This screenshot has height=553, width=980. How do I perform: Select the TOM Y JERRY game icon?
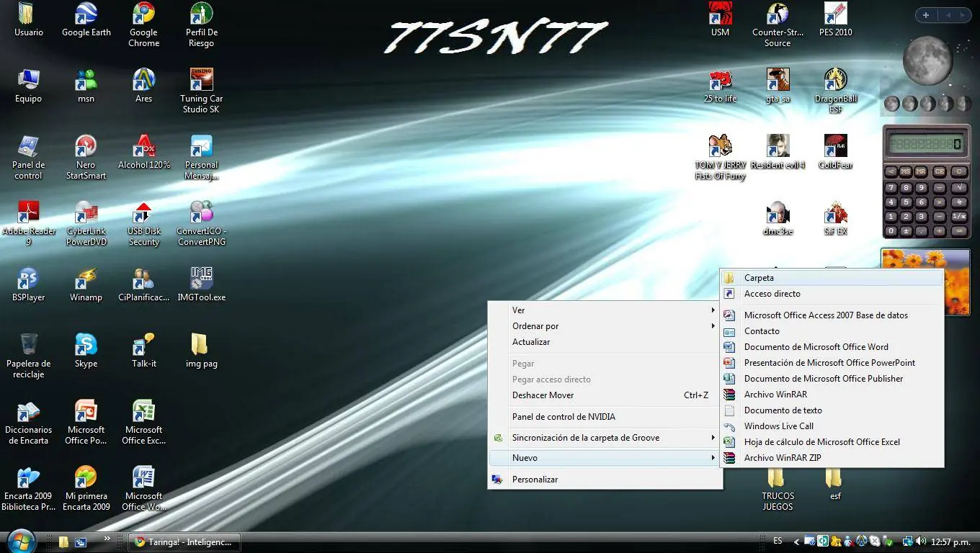[x=720, y=157]
